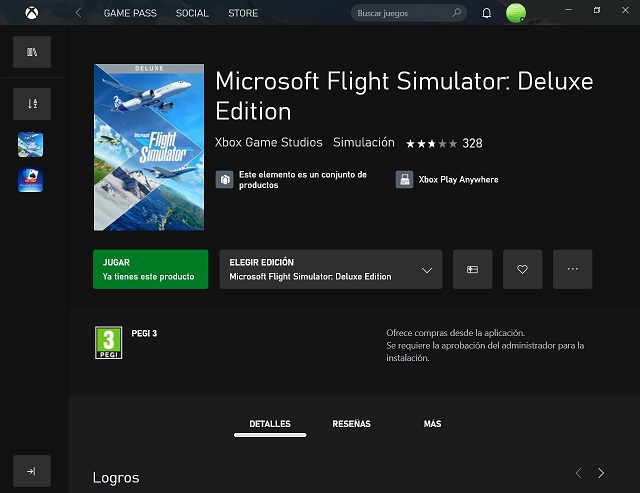Restore down the Xbox app window
This screenshot has width=640, height=493.
click(x=597, y=10)
